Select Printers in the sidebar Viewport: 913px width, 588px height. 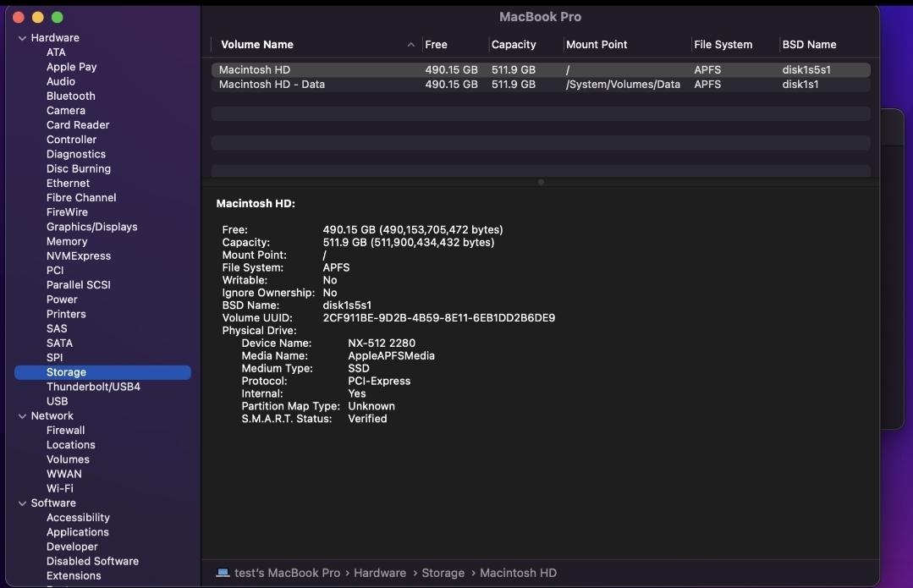[x=66, y=315]
